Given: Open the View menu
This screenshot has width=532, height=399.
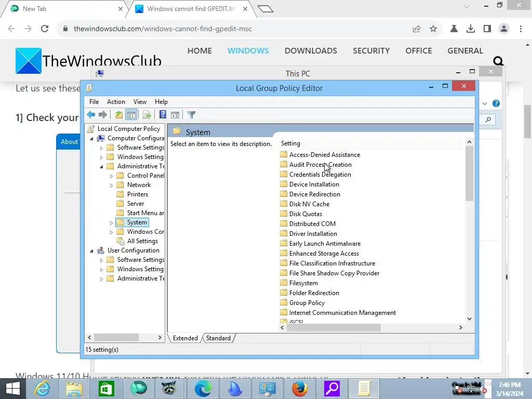Looking at the screenshot, I should tap(140, 102).
